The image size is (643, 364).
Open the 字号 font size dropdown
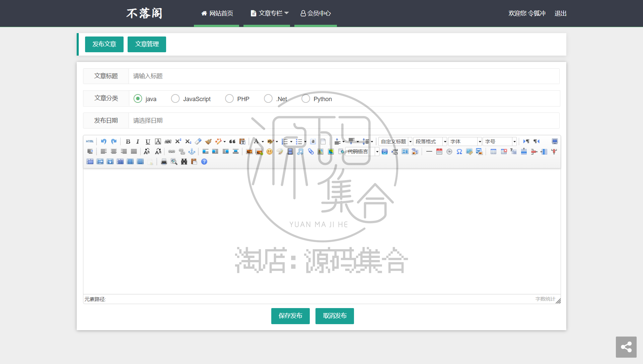tap(500, 142)
